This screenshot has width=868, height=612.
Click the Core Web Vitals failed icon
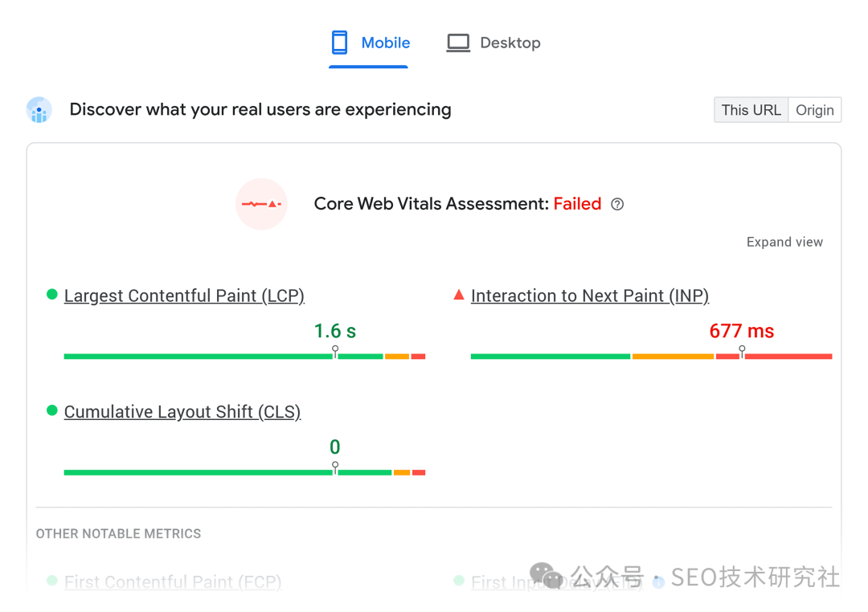pos(261,204)
